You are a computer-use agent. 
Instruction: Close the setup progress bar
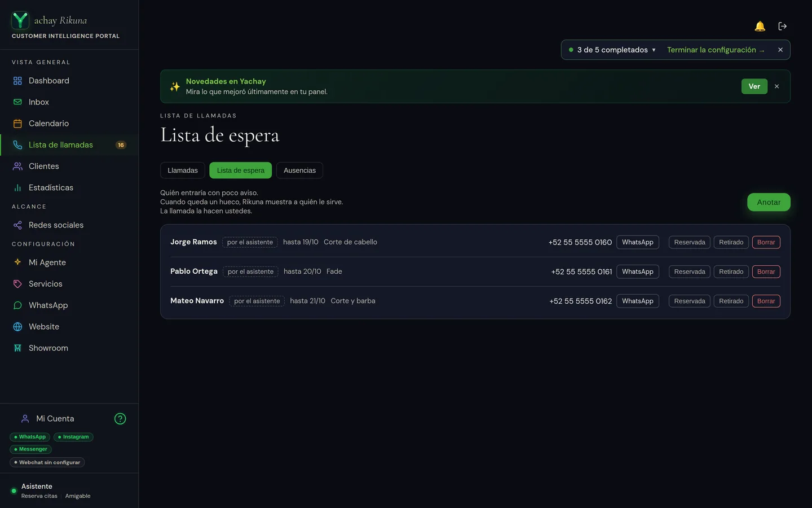pyautogui.click(x=780, y=50)
